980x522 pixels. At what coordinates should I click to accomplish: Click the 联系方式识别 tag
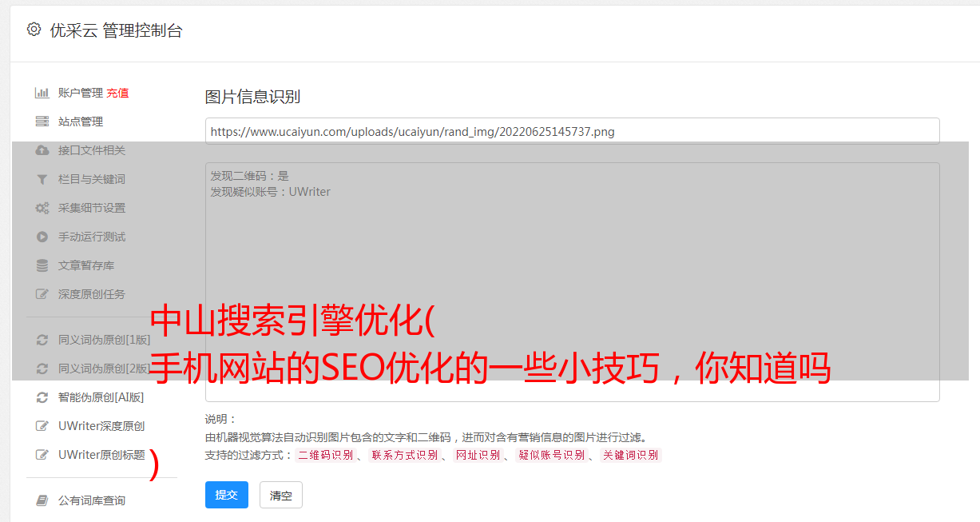(404, 456)
